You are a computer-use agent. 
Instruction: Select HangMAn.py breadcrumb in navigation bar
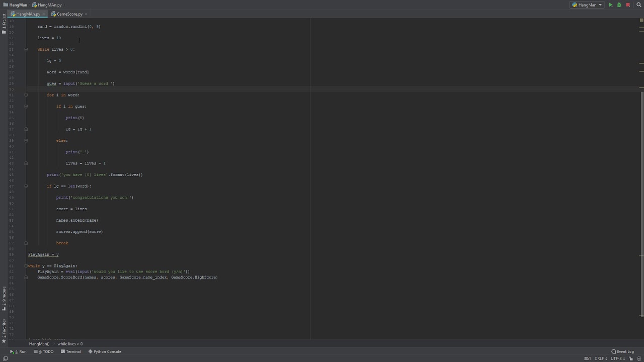pos(47,5)
